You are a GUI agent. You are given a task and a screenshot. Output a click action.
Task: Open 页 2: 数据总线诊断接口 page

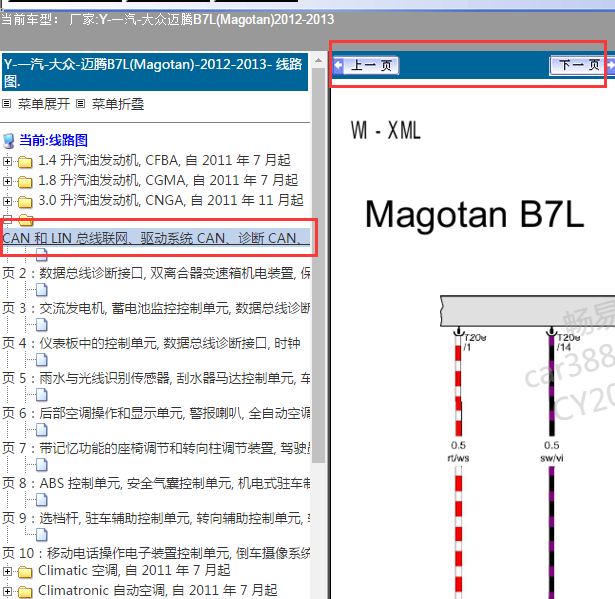(x=156, y=273)
